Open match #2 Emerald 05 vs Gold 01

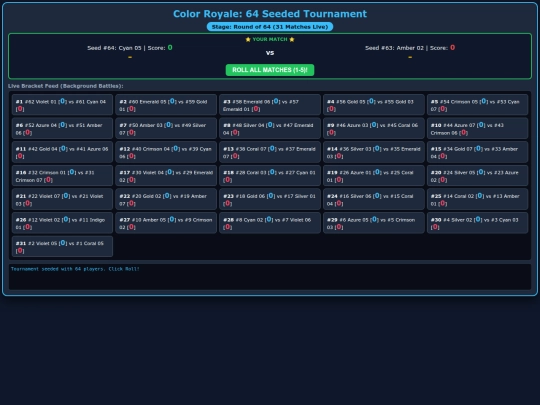[166, 105]
